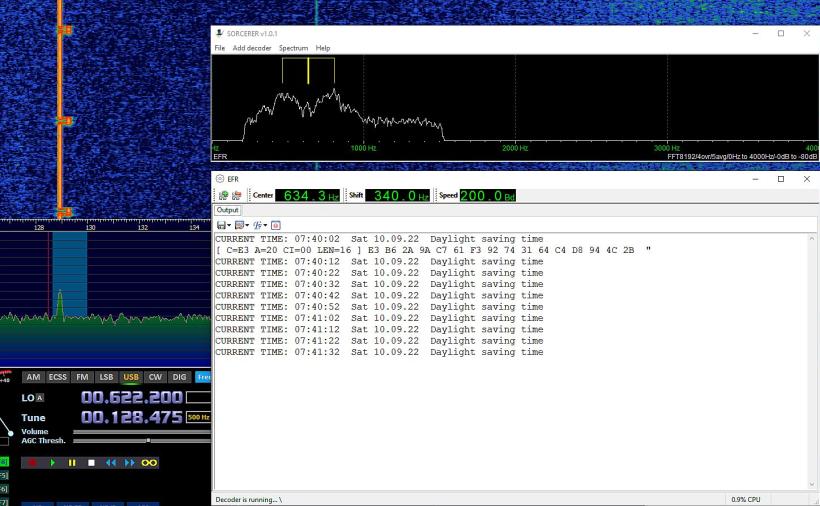This screenshot has width=820, height=506.
Task: Click the Sorcerer app icon in title bar
Action: pos(220,33)
